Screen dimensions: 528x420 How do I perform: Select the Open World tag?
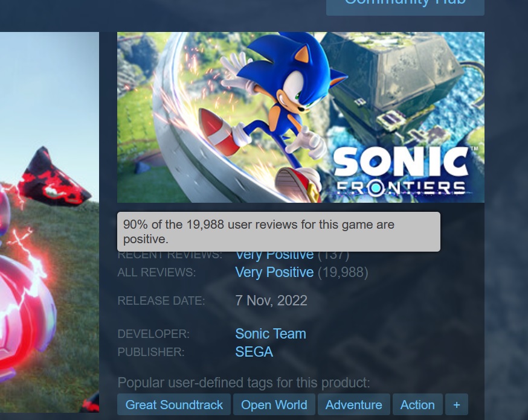pos(274,404)
